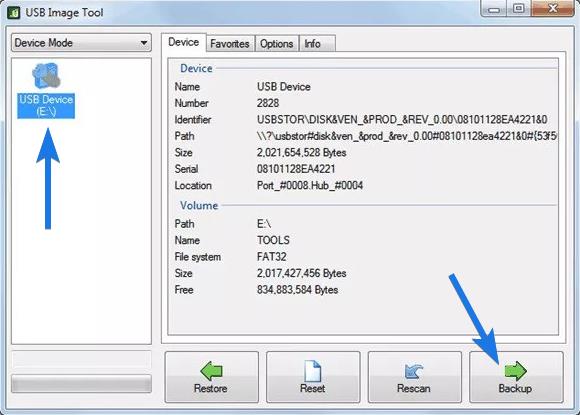Switch to the Device tab
580x415 pixels.
(183, 42)
